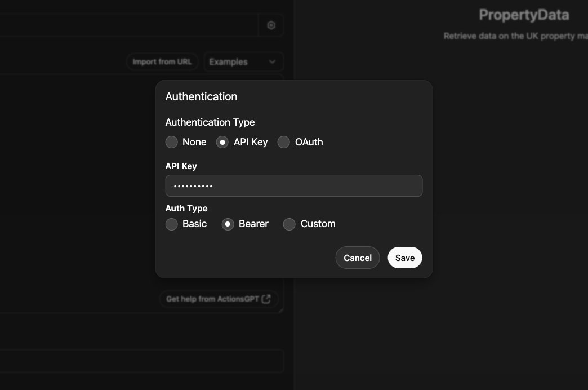Cancel the Authentication dialog
The image size is (588, 390).
click(357, 258)
